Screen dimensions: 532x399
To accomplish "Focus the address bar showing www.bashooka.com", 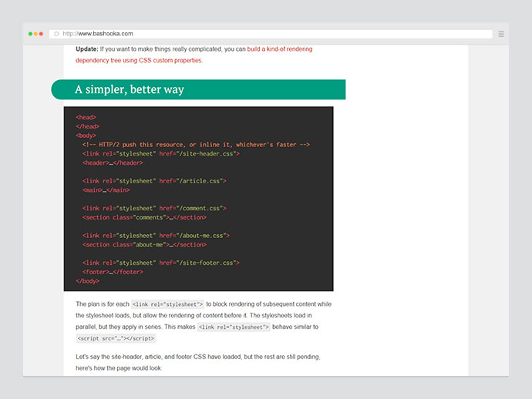I will coord(271,34).
